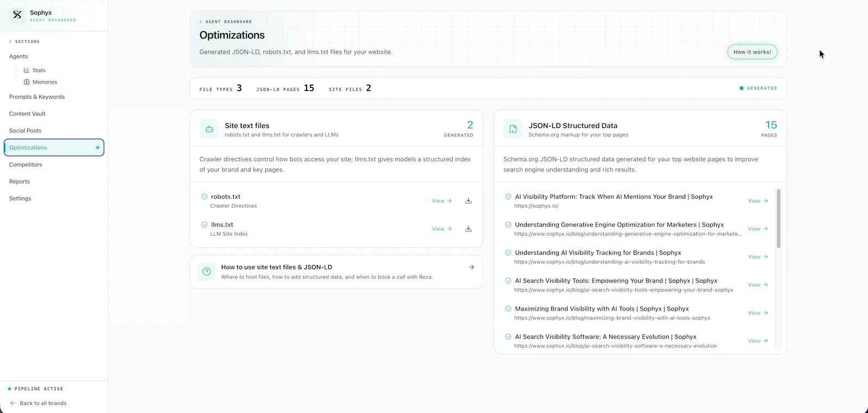Click the JSON-LD Structured Data file icon

pos(513,130)
